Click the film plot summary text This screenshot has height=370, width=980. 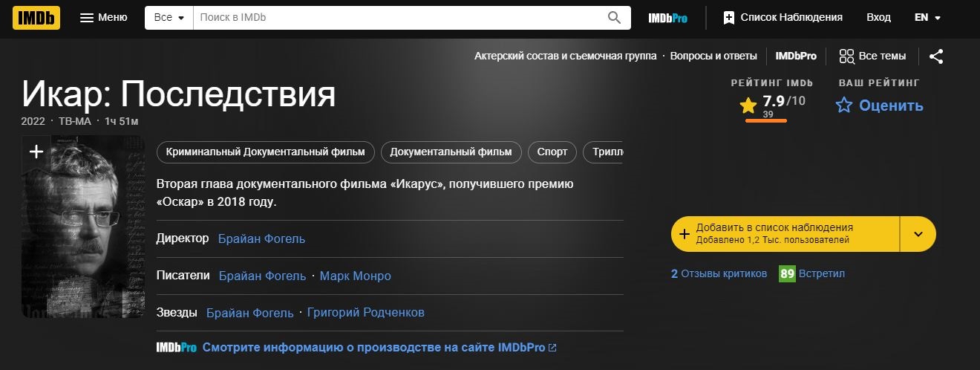point(366,192)
